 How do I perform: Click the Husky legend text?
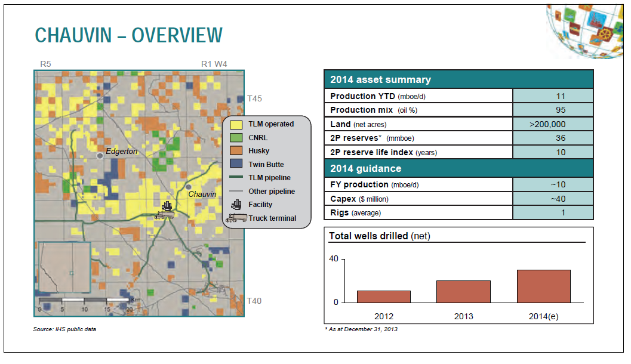pyautogui.click(x=258, y=151)
